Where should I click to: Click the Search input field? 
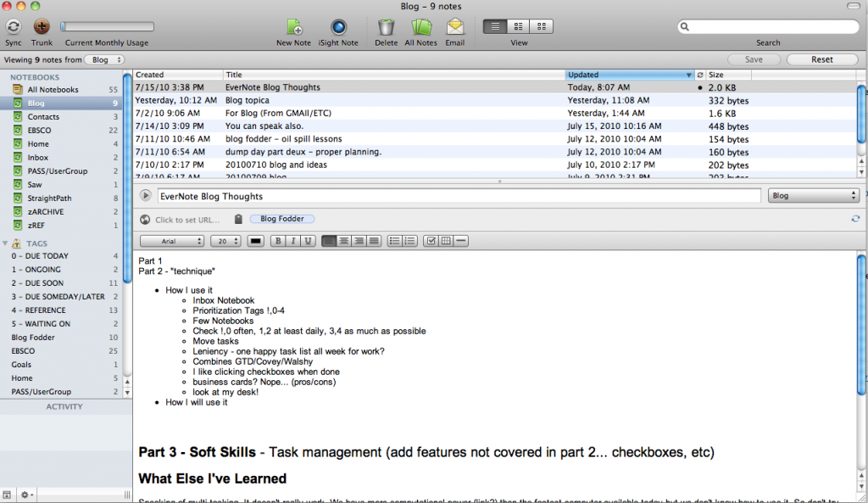coord(768,26)
